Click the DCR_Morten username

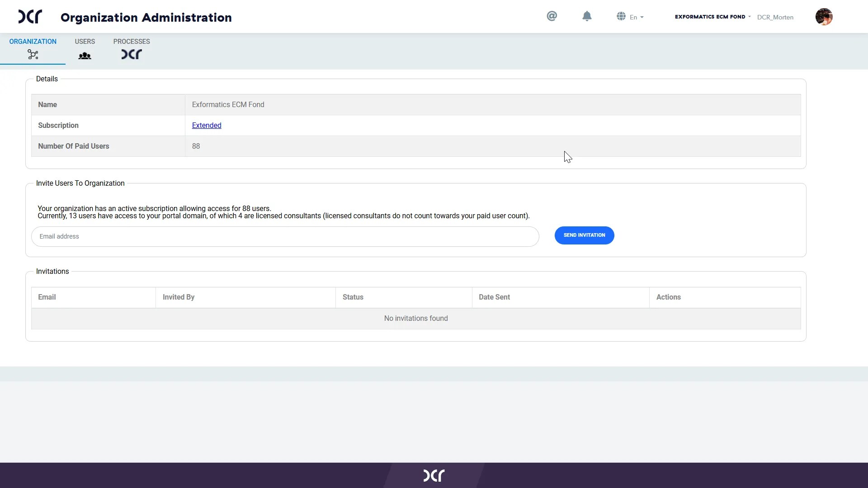(x=775, y=17)
